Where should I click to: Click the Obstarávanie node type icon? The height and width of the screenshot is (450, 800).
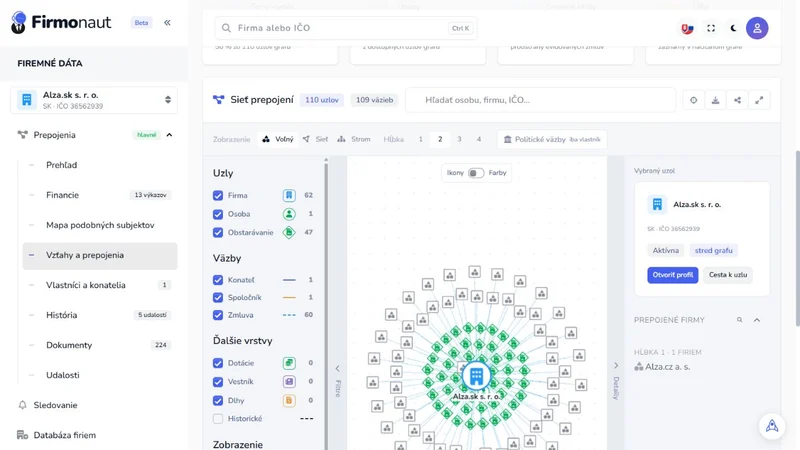pyautogui.click(x=289, y=233)
